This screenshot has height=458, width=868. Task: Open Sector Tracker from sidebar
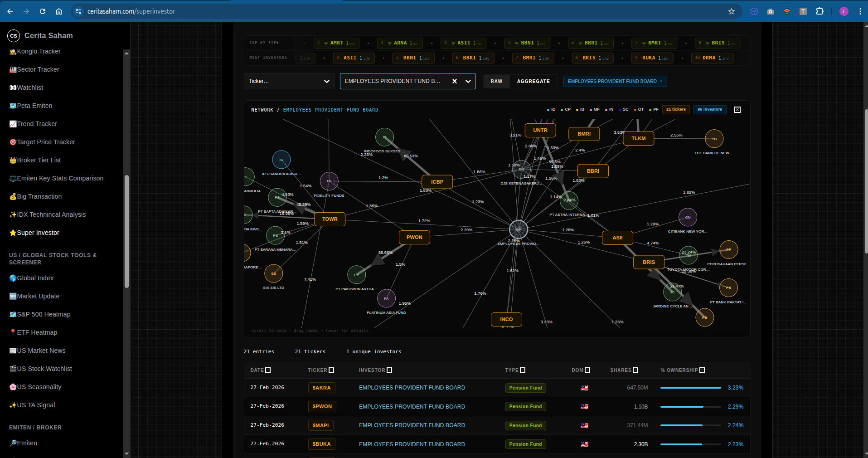(38, 69)
